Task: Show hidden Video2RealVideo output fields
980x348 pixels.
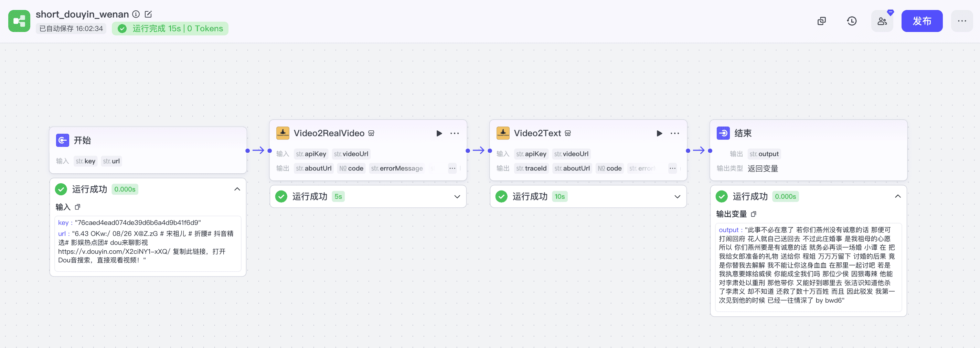Action: coord(452,168)
